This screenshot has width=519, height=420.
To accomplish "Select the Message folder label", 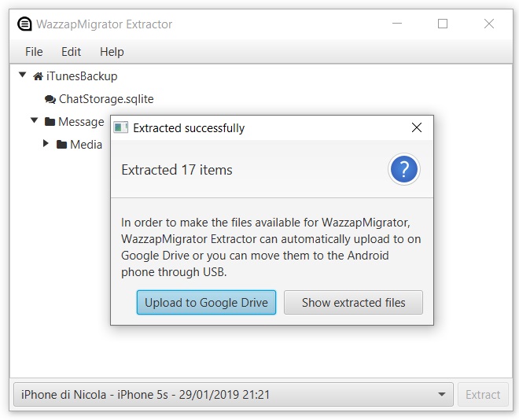I will (x=81, y=122).
